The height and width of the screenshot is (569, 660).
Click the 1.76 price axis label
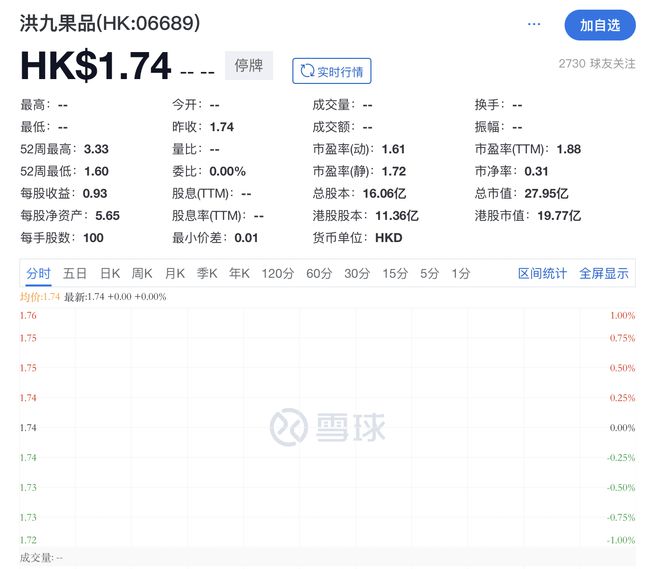(28, 315)
